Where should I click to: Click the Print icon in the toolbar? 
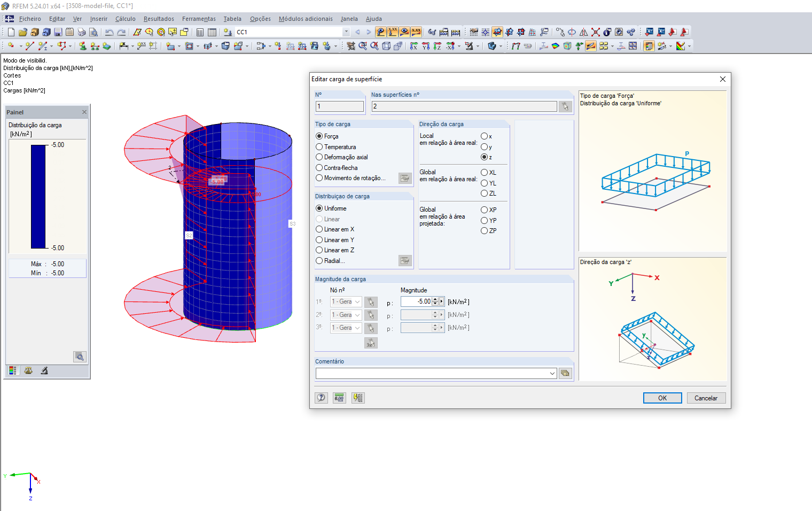coord(81,32)
